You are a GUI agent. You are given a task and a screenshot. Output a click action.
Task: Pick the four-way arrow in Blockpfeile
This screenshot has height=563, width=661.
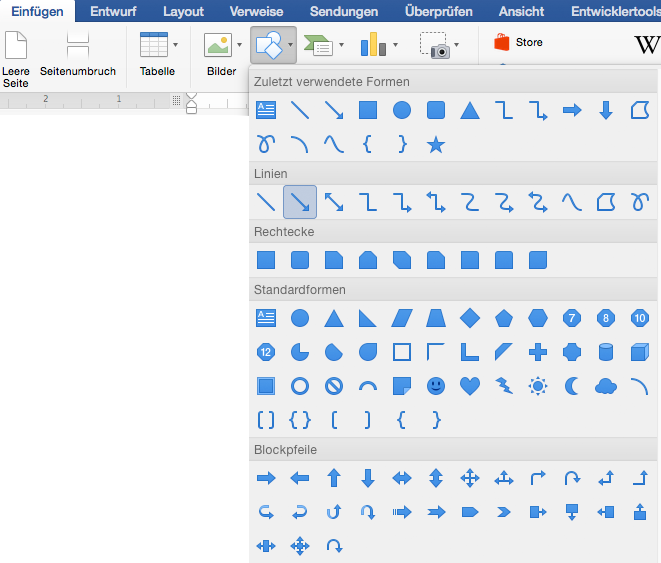[x=470, y=478]
